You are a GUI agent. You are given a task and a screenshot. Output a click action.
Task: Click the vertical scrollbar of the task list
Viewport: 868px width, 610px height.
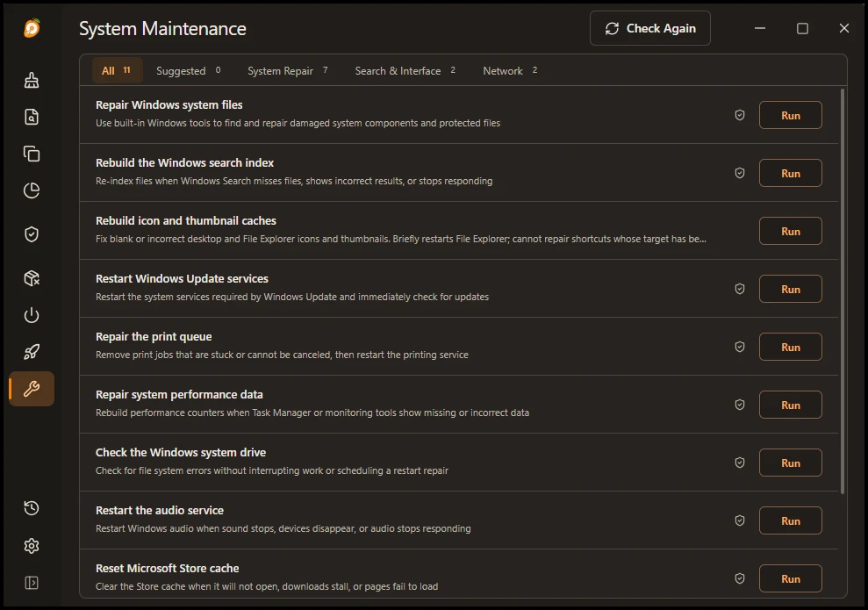843,291
